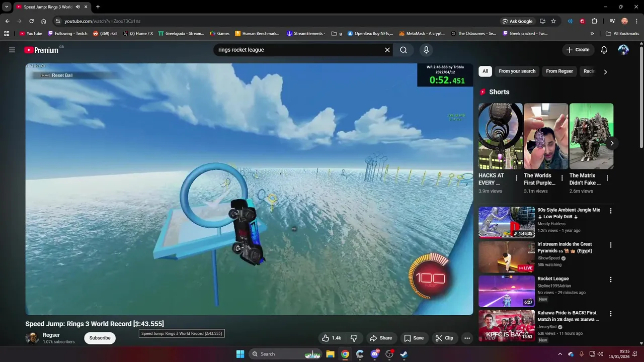Open the Human Benchmark bookmark
Image resolution: width=644 pixels, height=362 pixels.
(257, 34)
